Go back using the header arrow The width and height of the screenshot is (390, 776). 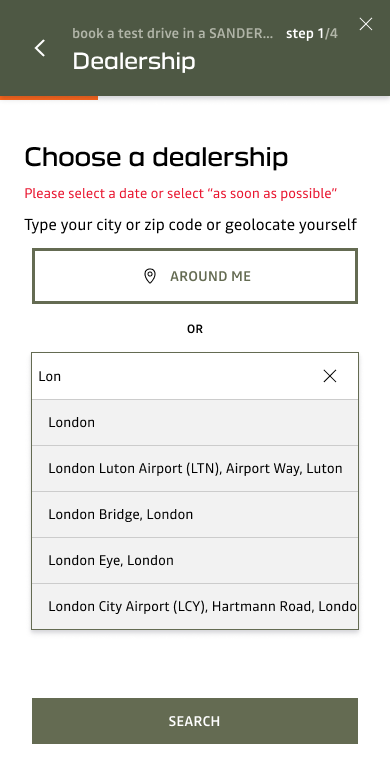(40, 48)
